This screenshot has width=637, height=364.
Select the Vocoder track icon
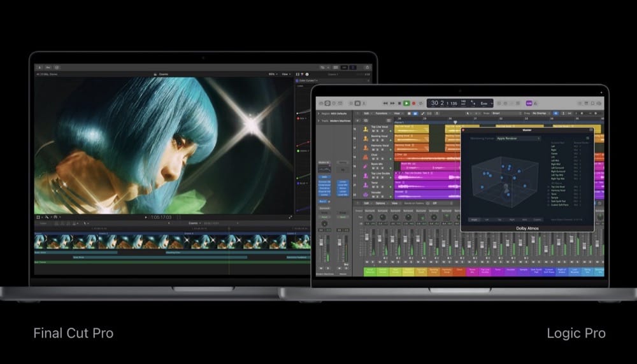pyautogui.click(x=366, y=194)
